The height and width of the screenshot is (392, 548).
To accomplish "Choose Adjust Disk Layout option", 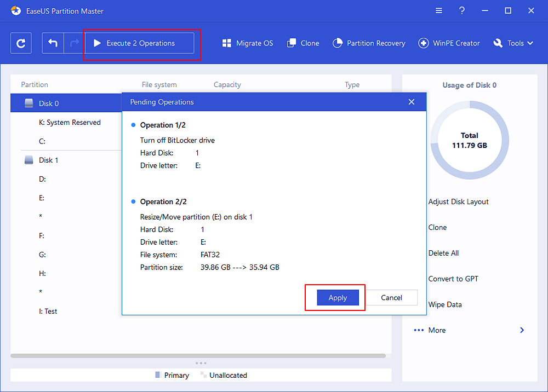I will [459, 202].
